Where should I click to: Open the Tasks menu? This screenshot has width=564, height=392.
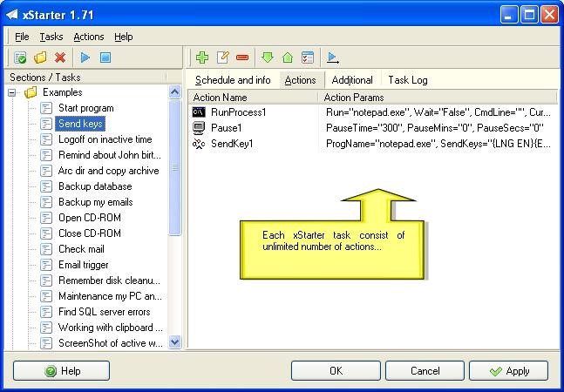pyautogui.click(x=51, y=37)
